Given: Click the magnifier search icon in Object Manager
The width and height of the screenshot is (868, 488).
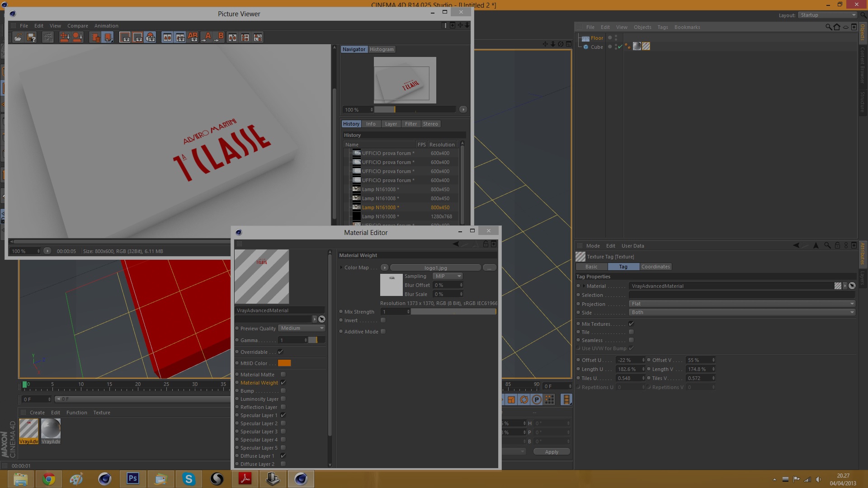Looking at the screenshot, I should [x=828, y=27].
